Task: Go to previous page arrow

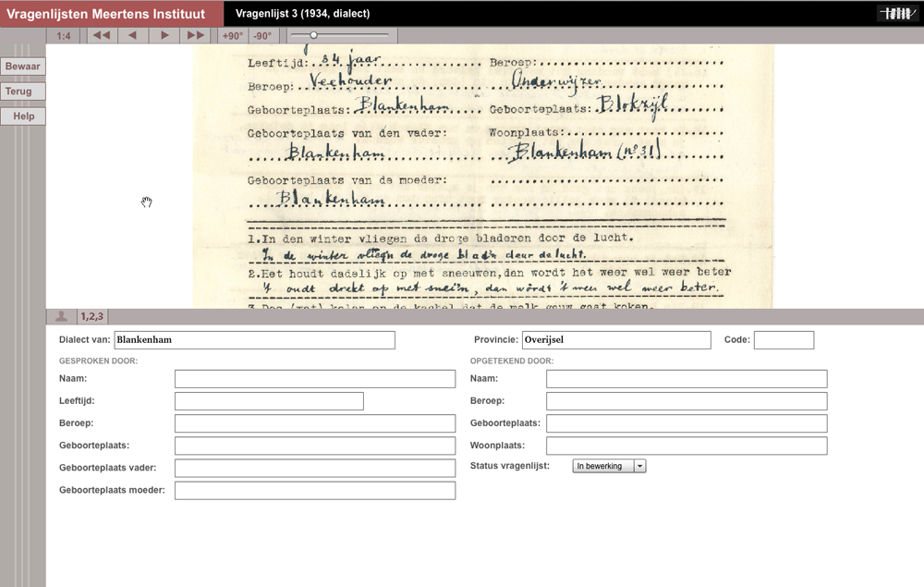Action: pos(133,36)
